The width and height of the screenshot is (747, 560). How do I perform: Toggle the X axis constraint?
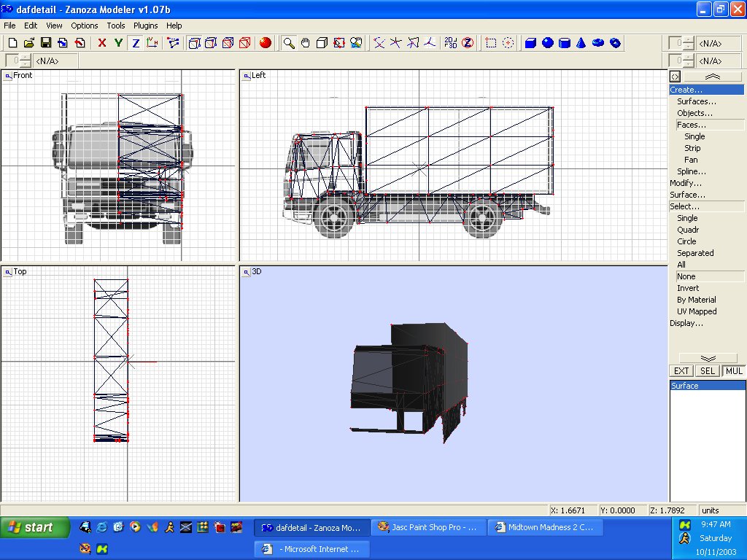click(102, 43)
